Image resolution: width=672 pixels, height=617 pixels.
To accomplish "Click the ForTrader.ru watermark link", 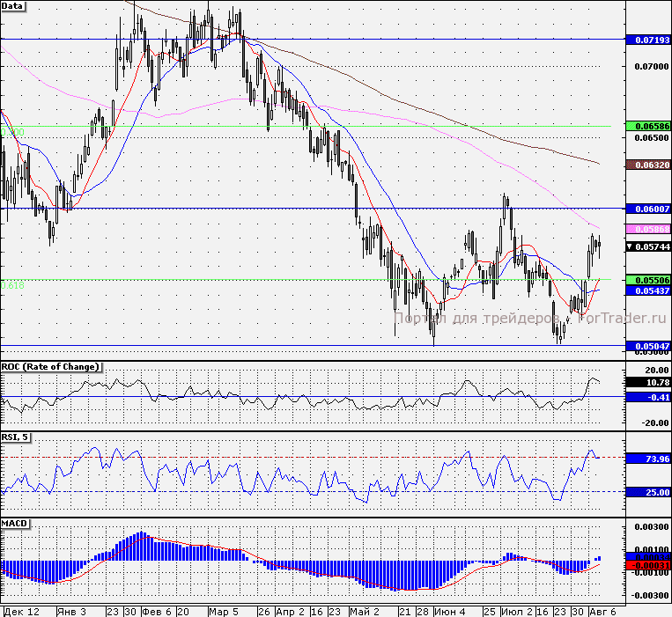I will (x=622, y=318).
